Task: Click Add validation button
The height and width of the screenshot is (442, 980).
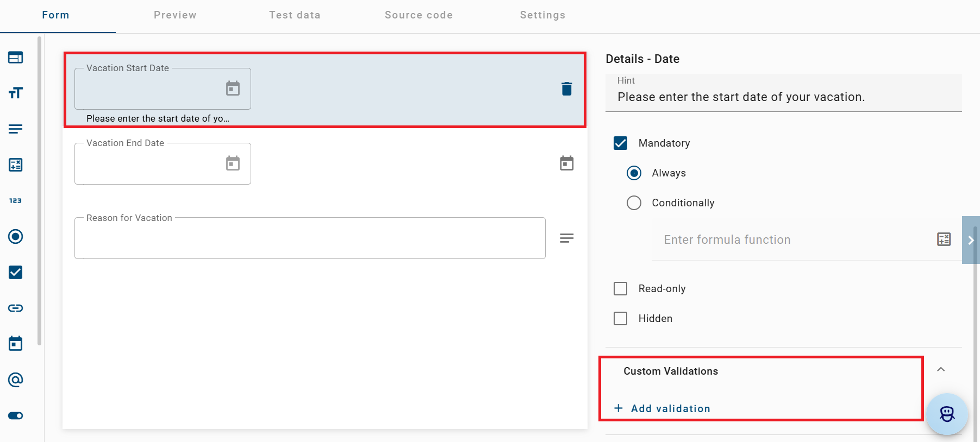Action: [x=662, y=408]
